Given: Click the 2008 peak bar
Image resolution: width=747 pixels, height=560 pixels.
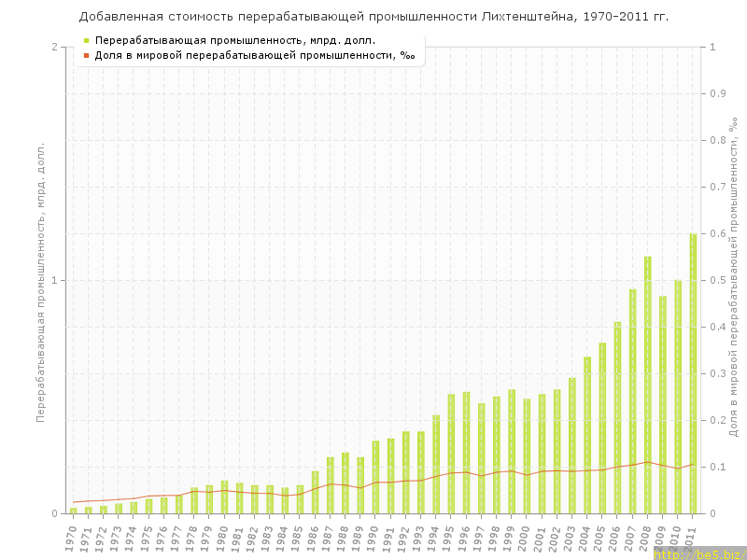Looking at the screenshot, I should (647, 385).
